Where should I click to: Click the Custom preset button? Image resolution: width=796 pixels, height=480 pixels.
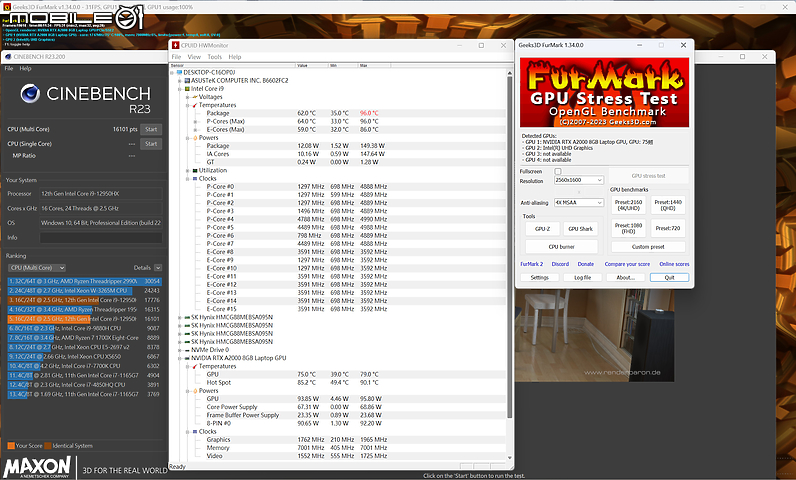(x=648, y=247)
